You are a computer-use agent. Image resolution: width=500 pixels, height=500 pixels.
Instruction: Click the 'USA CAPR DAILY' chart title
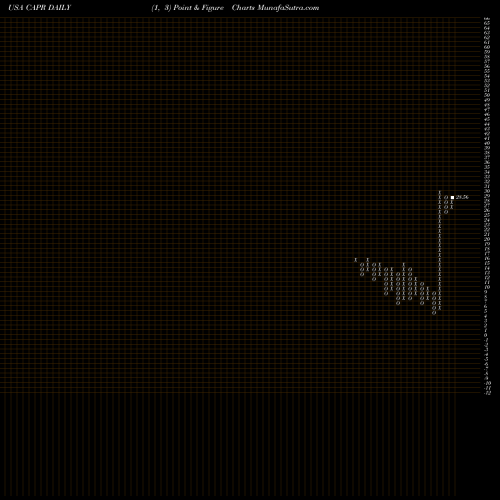pos(40,8)
